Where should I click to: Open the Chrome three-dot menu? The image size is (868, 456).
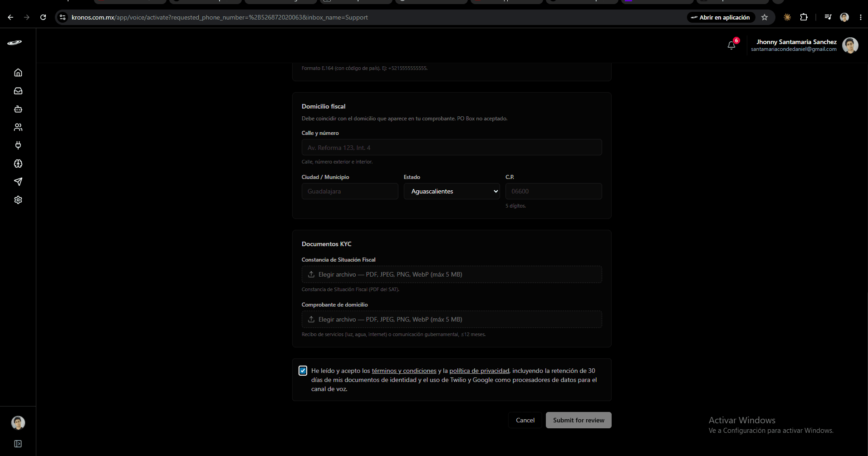[861, 17]
